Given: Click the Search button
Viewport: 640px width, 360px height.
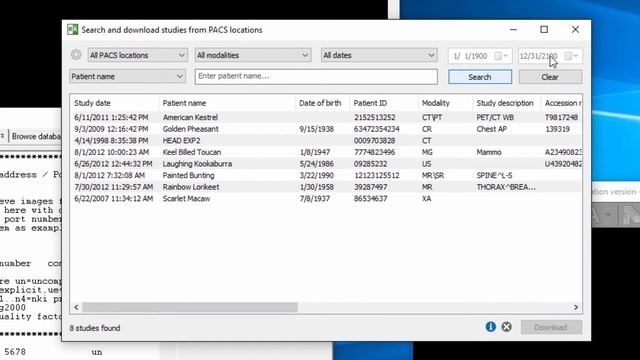Looking at the screenshot, I should pos(480,77).
